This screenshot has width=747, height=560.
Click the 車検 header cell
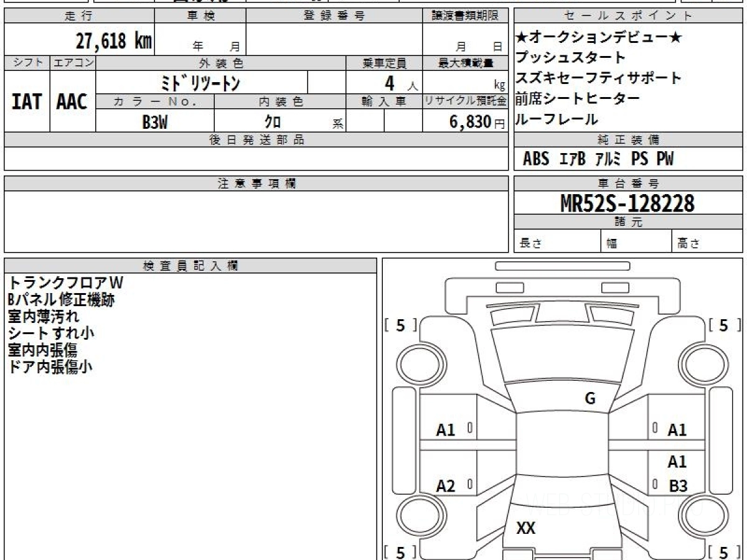pyautogui.click(x=200, y=16)
